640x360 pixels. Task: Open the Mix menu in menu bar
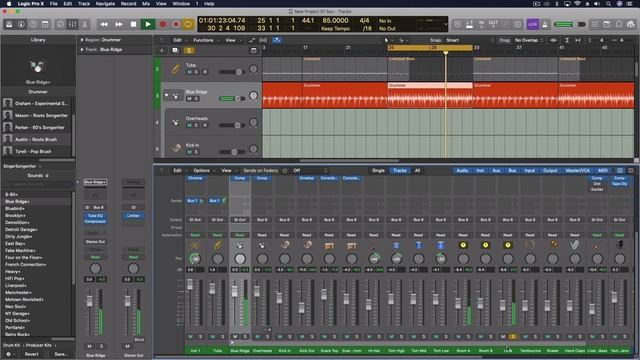(x=146, y=4)
